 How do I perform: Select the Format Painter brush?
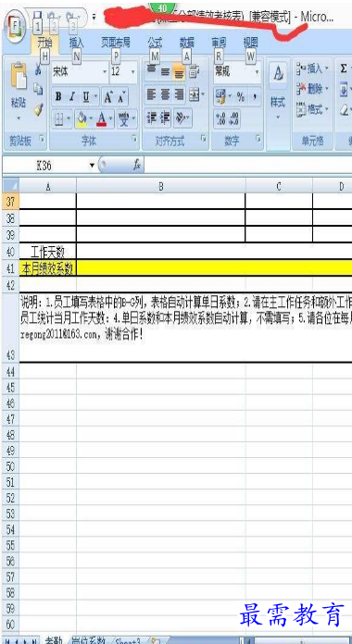coord(39,109)
